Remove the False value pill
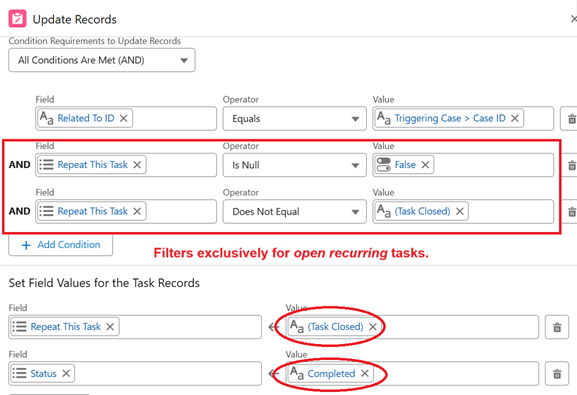 point(425,165)
